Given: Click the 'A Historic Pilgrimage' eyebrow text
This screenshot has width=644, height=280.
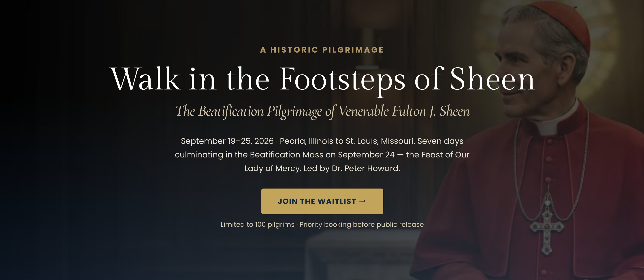Looking at the screenshot, I should click(322, 50).
